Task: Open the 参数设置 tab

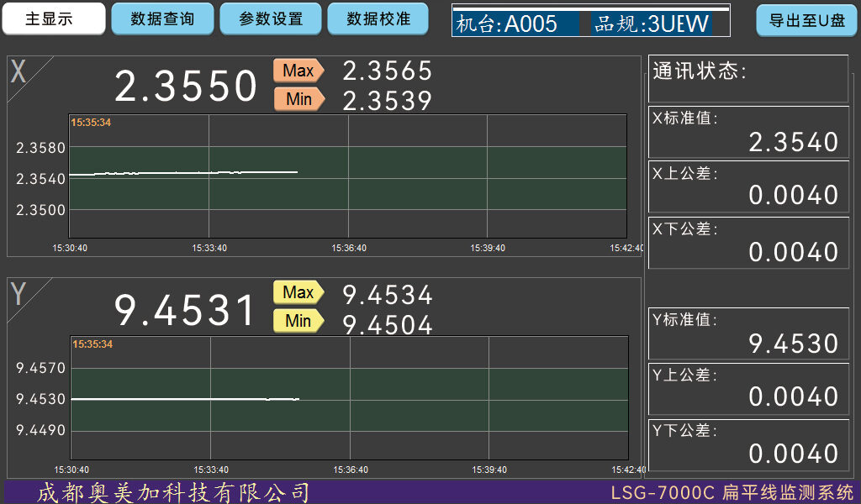Action: coord(270,18)
